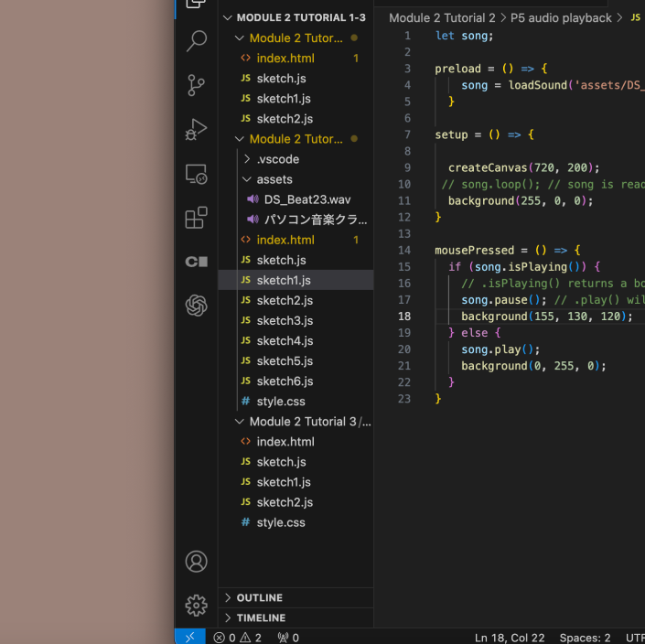The height and width of the screenshot is (644, 645).
Task: Click background(0, 255, 0) code line
Action: (x=533, y=366)
